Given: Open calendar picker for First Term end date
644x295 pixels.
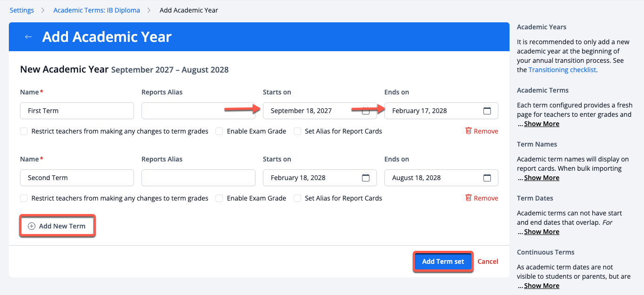Looking at the screenshot, I should click(x=487, y=111).
